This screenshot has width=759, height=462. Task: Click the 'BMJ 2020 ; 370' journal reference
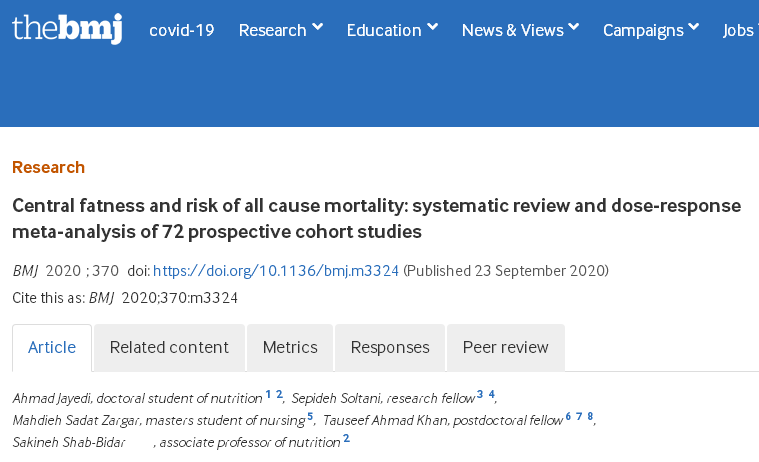coord(65,271)
